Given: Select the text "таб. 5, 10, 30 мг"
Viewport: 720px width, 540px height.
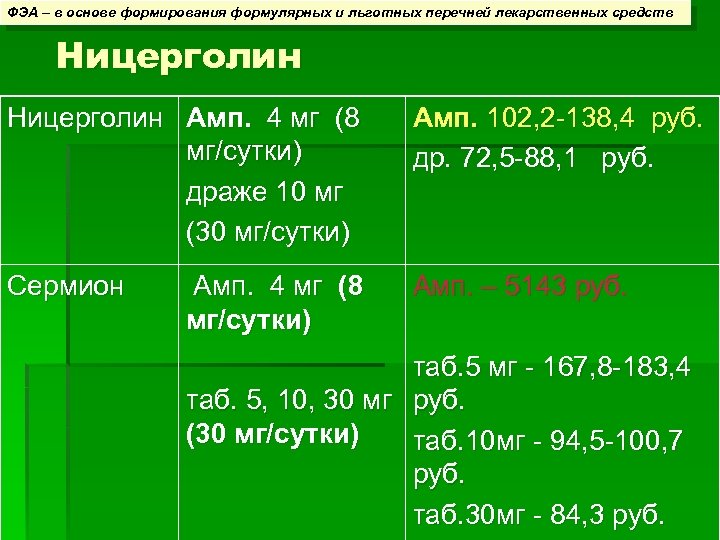Looking at the screenshot, I should (x=289, y=400).
